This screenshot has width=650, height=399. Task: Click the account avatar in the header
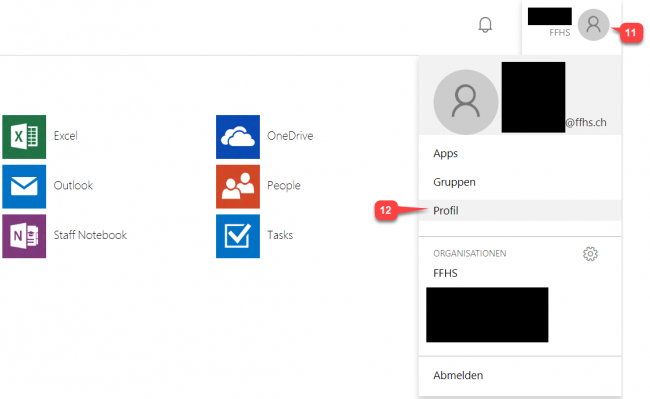tap(593, 25)
